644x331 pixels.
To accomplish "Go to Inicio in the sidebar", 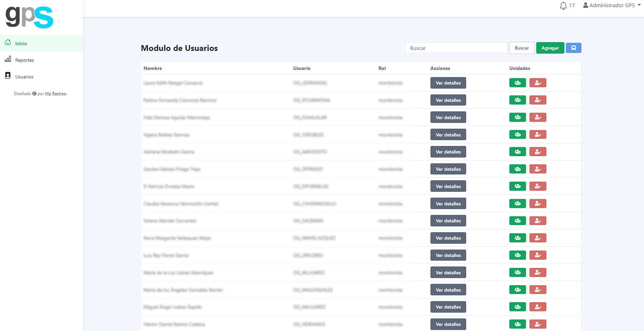I will coord(21,43).
